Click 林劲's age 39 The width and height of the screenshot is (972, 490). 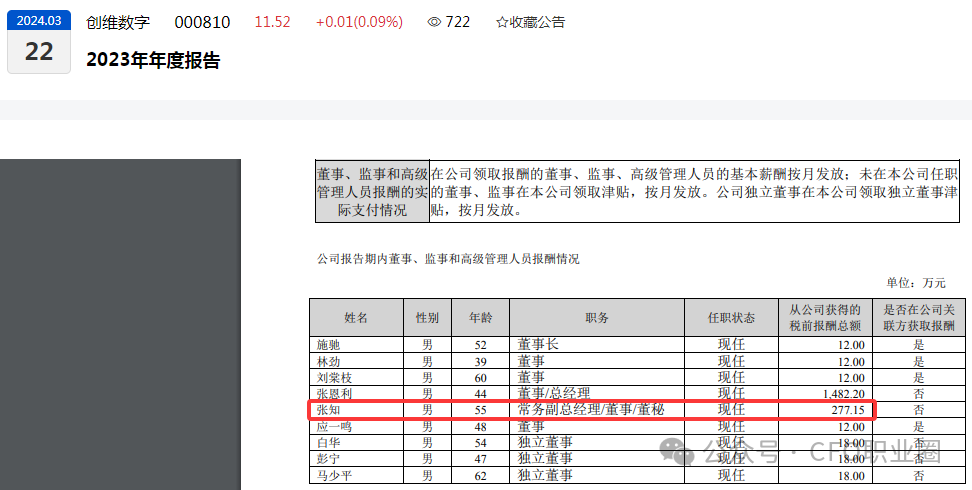tap(480, 362)
